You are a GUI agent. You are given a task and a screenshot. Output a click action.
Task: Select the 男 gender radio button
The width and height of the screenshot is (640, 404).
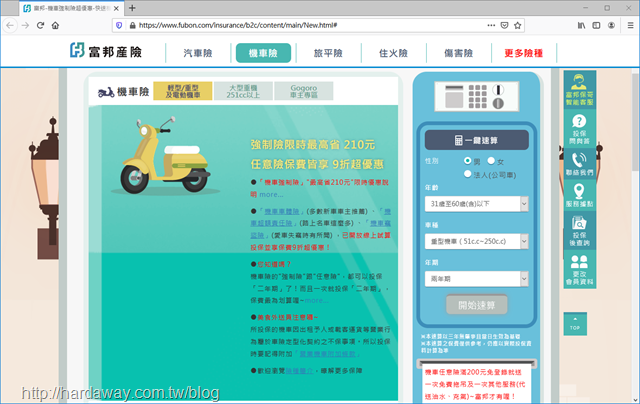pos(467,161)
